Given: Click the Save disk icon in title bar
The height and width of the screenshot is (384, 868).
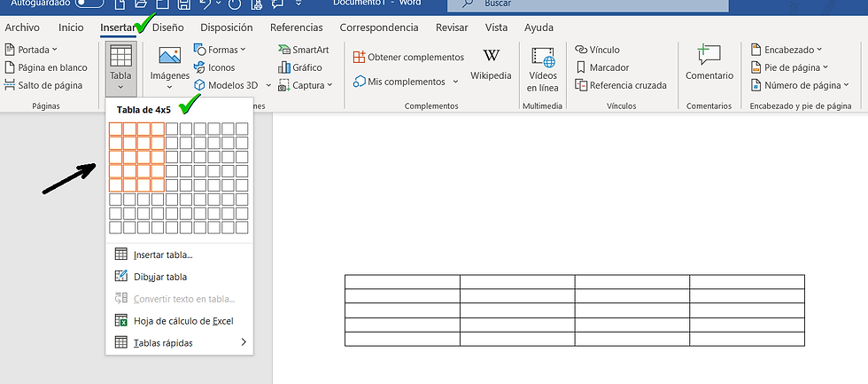Looking at the screenshot, I should coord(184,4).
